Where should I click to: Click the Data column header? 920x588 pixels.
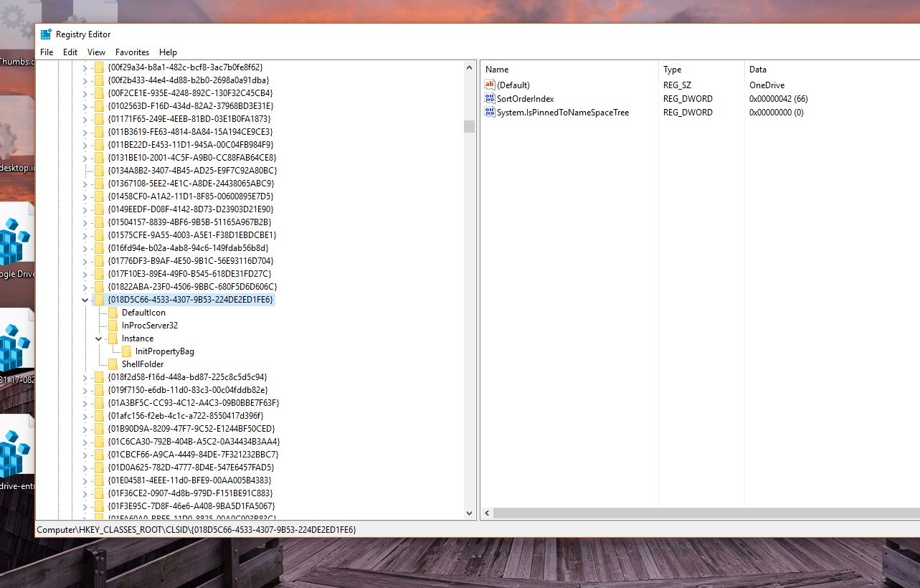pyautogui.click(x=758, y=70)
